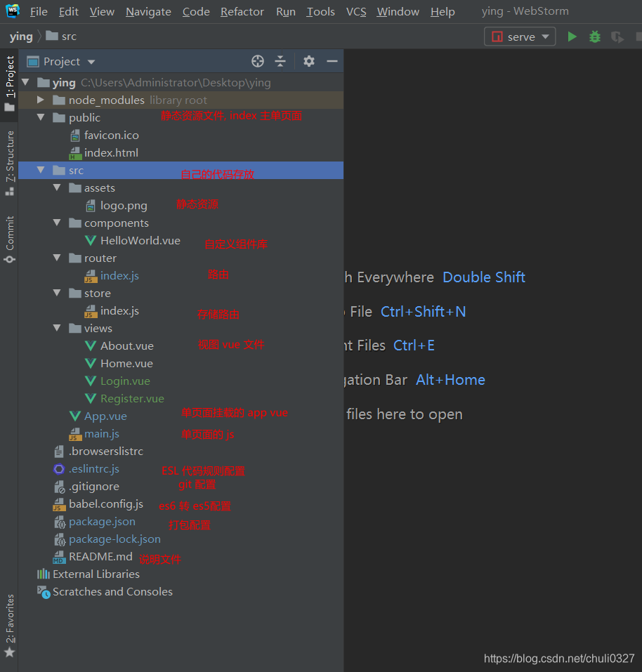Open the Refactor menu
This screenshot has height=672, width=642.
coord(242,11)
